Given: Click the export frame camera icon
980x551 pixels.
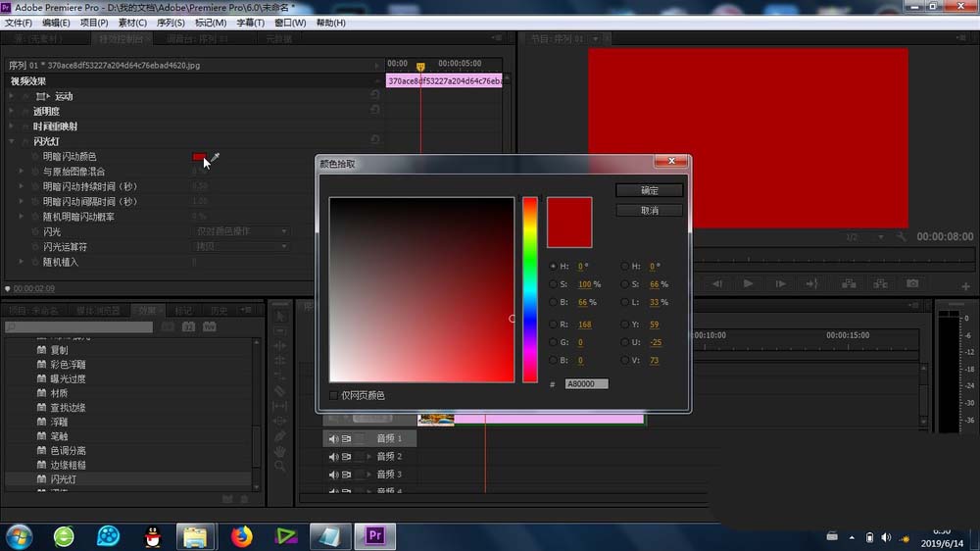Looking at the screenshot, I should [912, 284].
